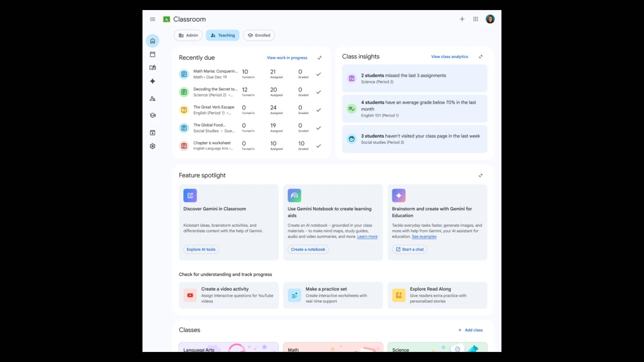Click the Discover Gemini in Classroom icon
The image size is (644, 362).
tap(190, 195)
